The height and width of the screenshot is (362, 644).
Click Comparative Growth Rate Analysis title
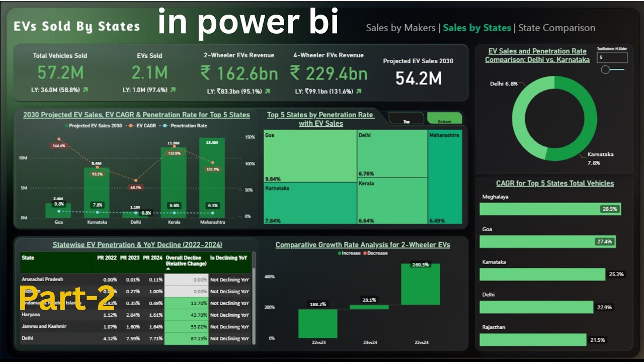pyautogui.click(x=363, y=245)
